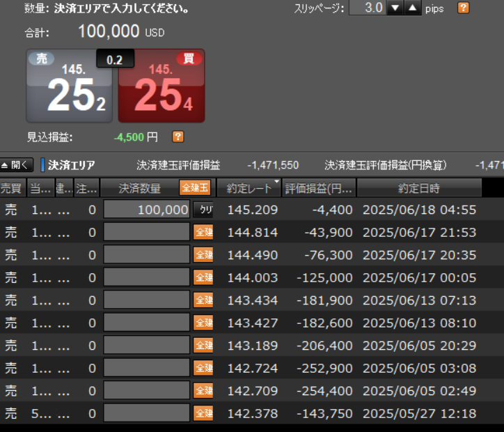Click the 全建玉 button in the header row
The height and width of the screenshot is (432, 504).
194,188
